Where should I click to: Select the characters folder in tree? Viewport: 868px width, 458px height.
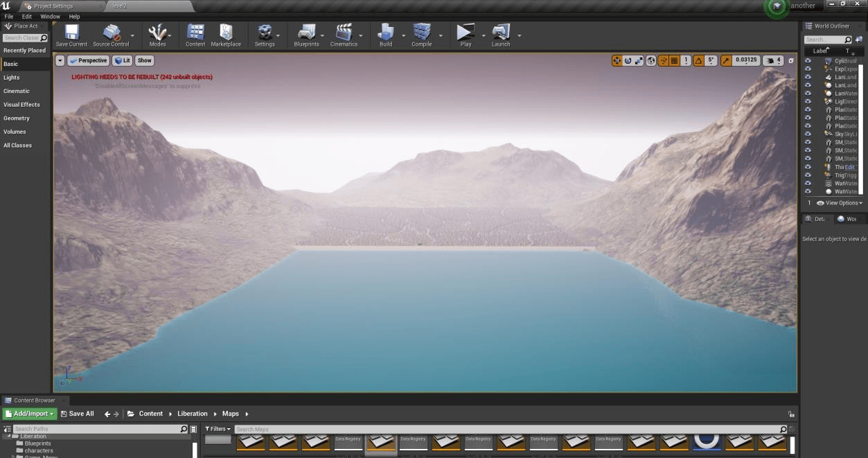click(39, 450)
